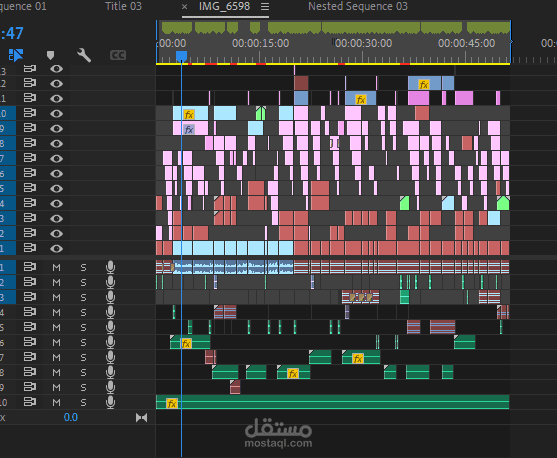The height and width of the screenshot is (458, 557).
Task: Click the arrows icon beside mix value 0.0
Action: [x=141, y=417]
